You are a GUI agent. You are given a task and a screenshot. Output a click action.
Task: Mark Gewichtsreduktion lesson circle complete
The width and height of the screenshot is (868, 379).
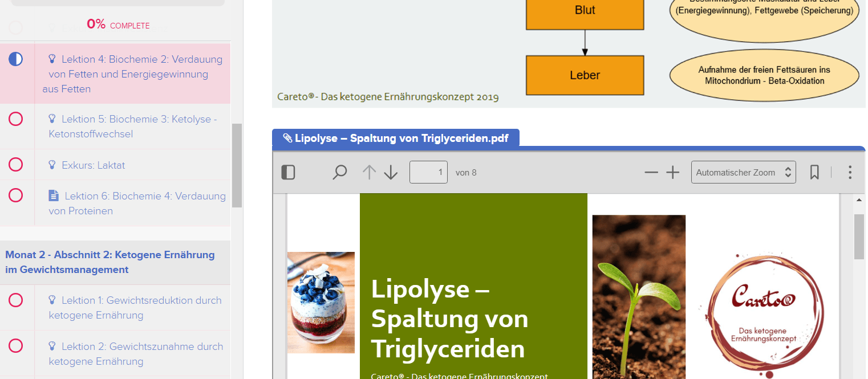16,300
